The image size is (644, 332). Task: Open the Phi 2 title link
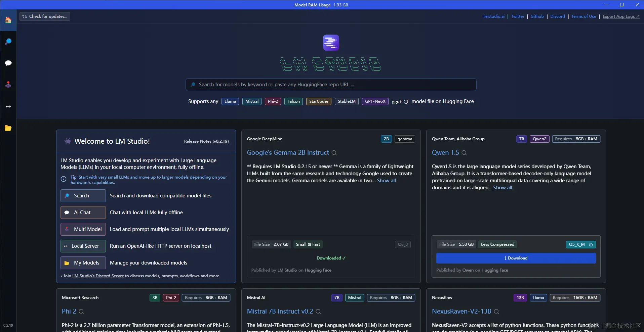pyautogui.click(x=69, y=312)
